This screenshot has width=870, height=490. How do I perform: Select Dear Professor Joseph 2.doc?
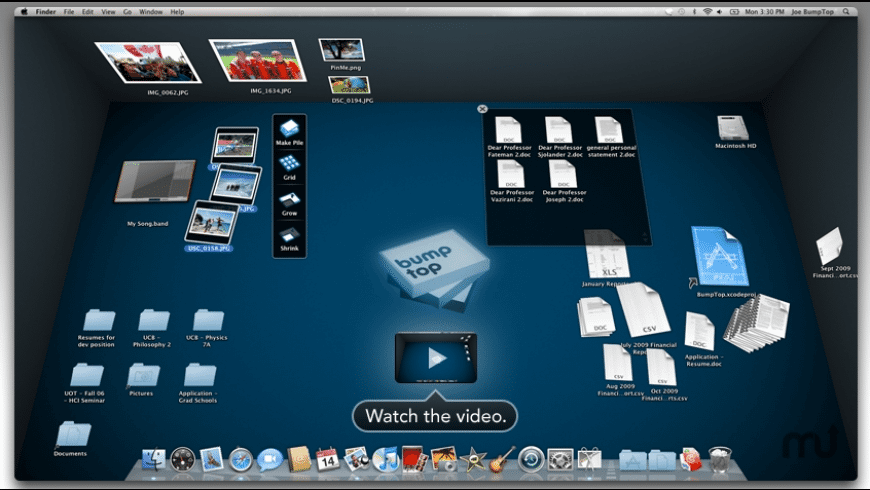[563, 174]
